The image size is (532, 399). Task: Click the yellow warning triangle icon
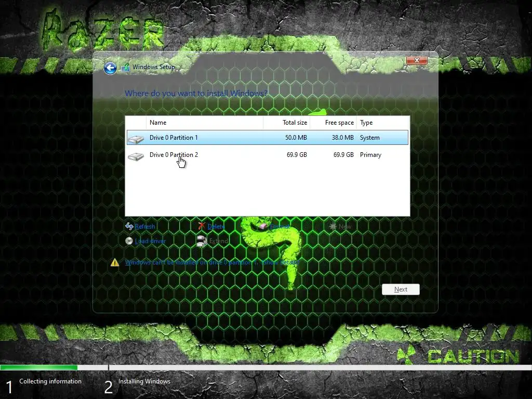[115, 262]
